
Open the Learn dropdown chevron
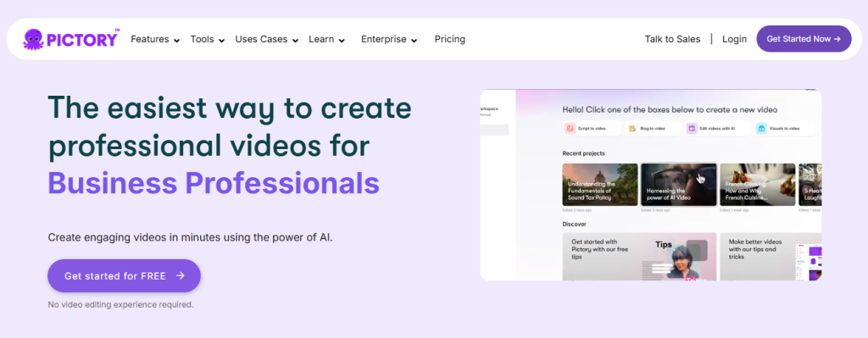[342, 41]
